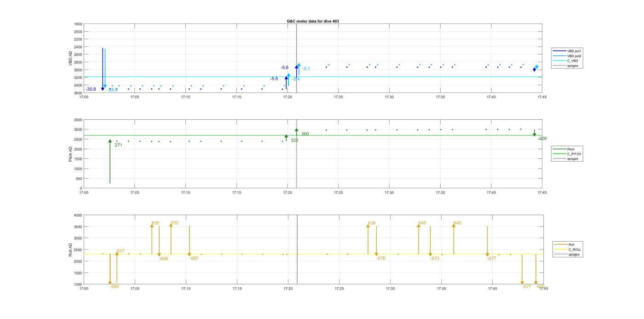Click the 'Roll AD' y-axis label
The image size is (644, 319).
(70, 249)
